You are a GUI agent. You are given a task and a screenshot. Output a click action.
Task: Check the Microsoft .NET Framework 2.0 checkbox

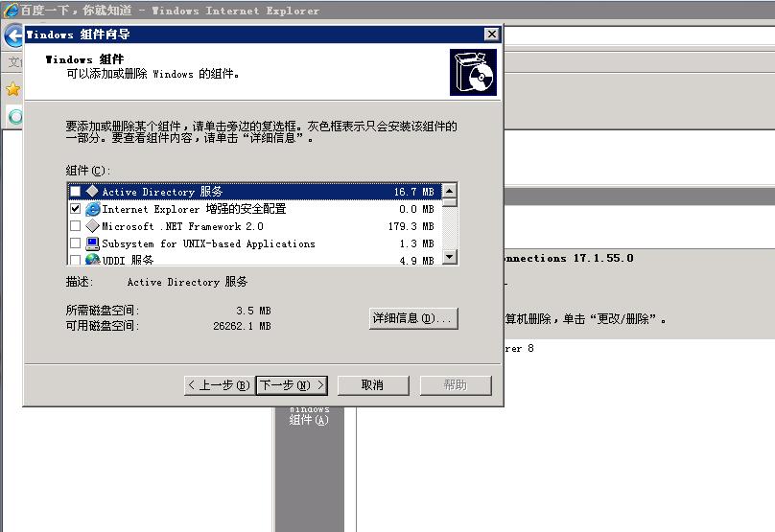click(x=76, y=226)
